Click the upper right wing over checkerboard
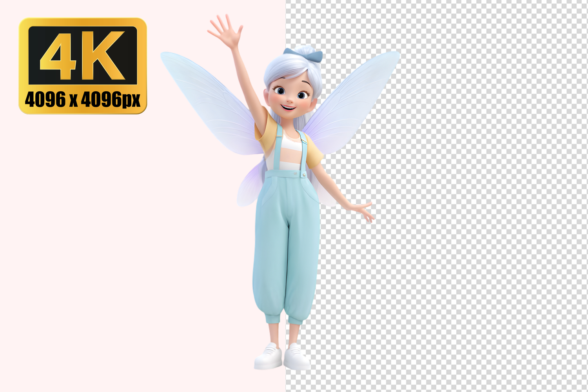Viewport: 588px width, 392px height. 353,98
